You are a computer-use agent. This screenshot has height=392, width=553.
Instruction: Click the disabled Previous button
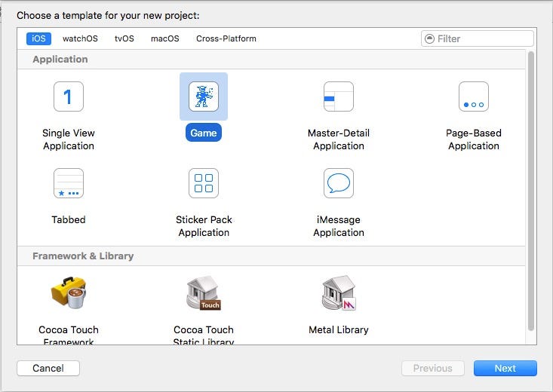433,368
